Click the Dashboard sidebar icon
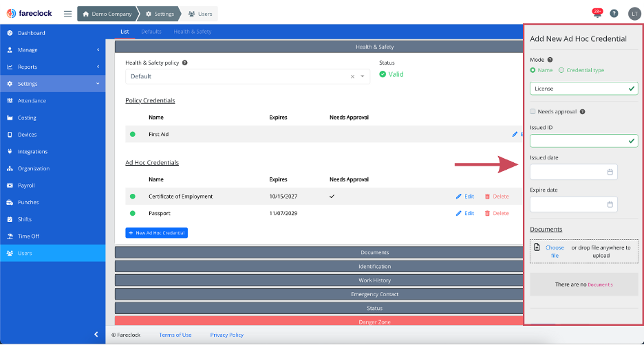This screenshot has height=345, width=644. (10, 33)
